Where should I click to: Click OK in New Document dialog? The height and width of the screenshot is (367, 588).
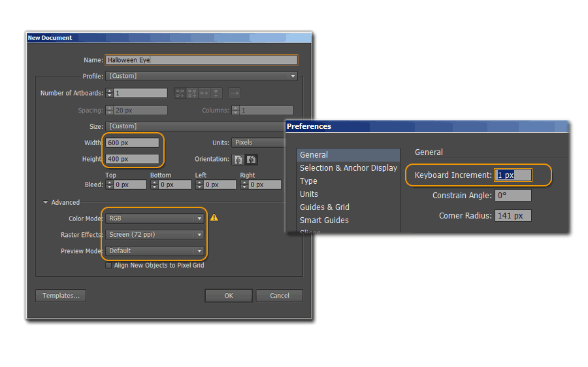click(229, 296)
